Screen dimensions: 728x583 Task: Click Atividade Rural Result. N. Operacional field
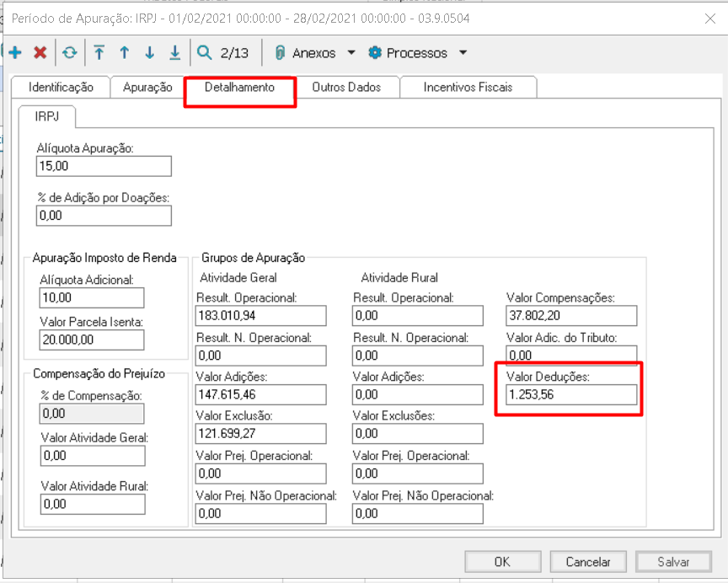[x=418, y=356]
